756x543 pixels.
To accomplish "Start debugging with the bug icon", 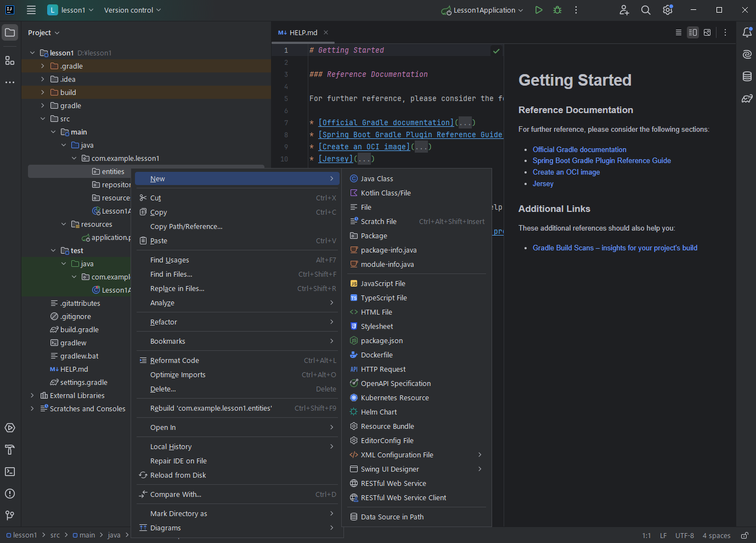I will pos(557,10).
